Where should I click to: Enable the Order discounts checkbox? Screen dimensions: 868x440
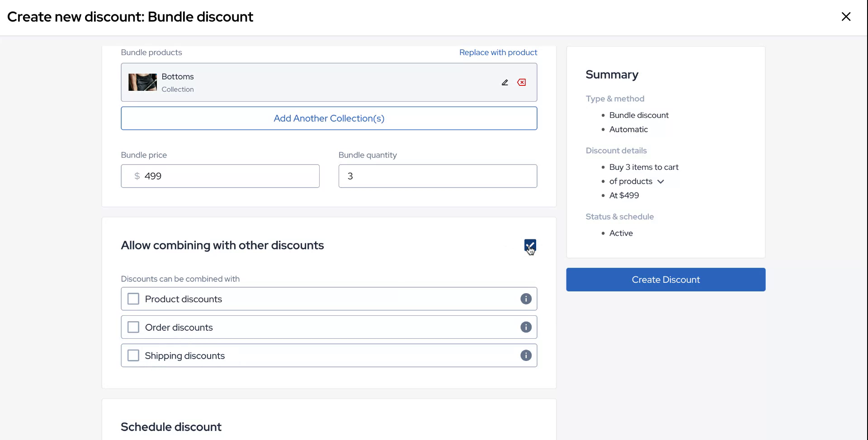(x=133, y=327)
